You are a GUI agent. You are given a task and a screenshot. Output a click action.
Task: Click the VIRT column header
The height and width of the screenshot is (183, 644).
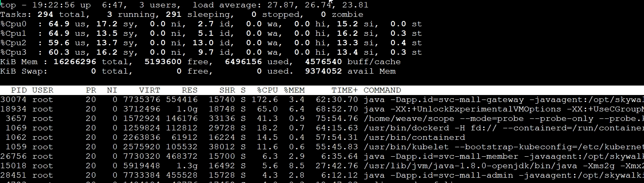pos(150,90)
